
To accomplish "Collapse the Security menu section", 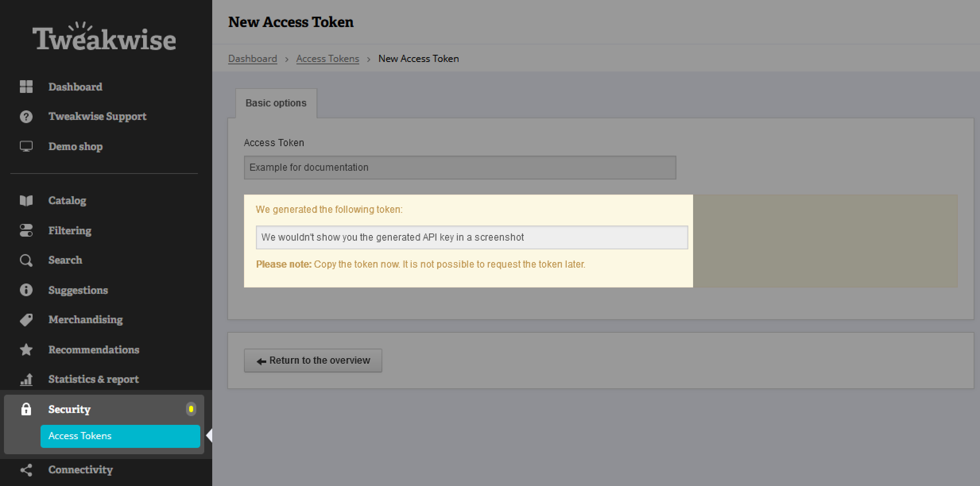I will point(70,409).
